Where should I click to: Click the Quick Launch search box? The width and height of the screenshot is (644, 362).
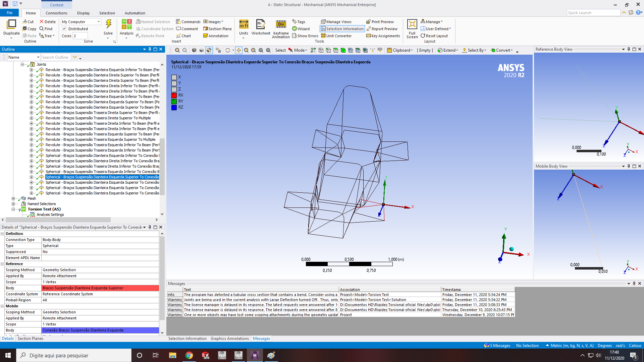(x=593, y=13)
